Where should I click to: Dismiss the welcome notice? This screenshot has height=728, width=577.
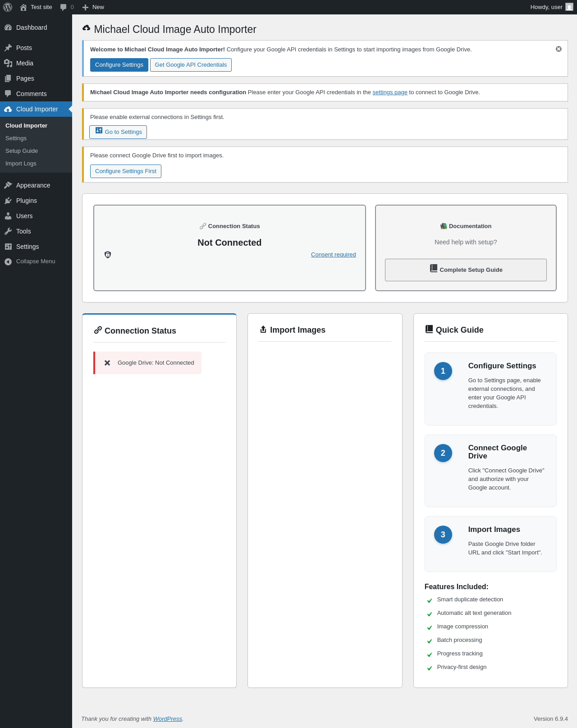[559, 49]
